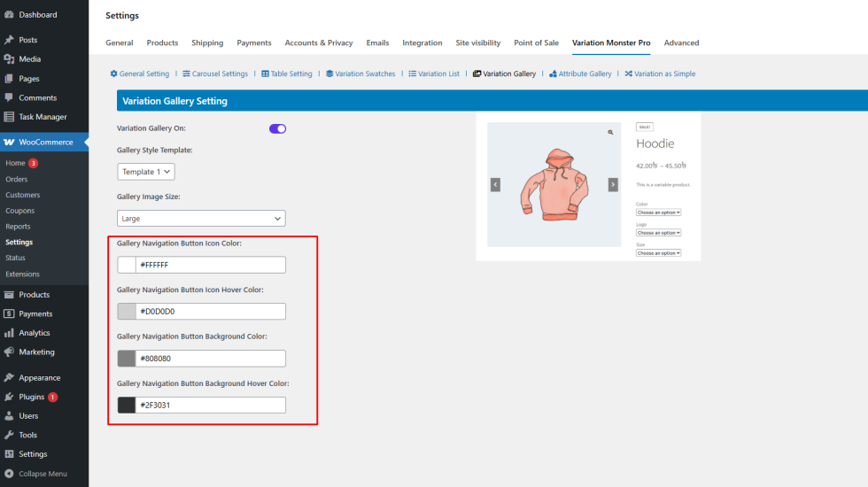The image size is (868, 487).
Task: Click the Background Color #808080 swatch
Action: pos(126,358)
